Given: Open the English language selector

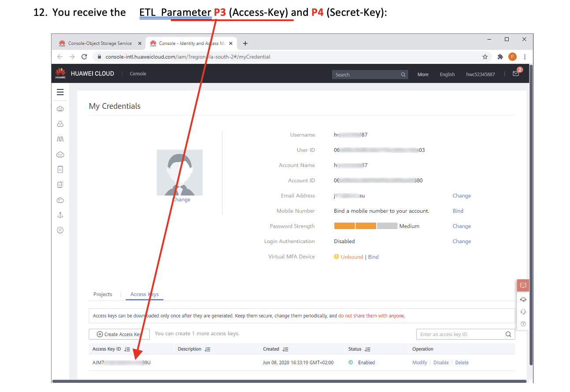Looking at the screenshot, I should point(447,74).
